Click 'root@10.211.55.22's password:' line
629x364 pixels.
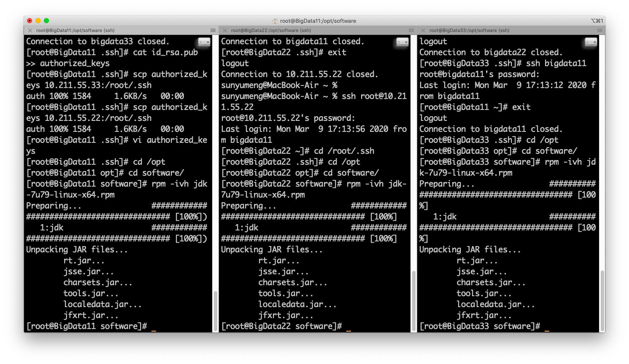click(288, 118)
